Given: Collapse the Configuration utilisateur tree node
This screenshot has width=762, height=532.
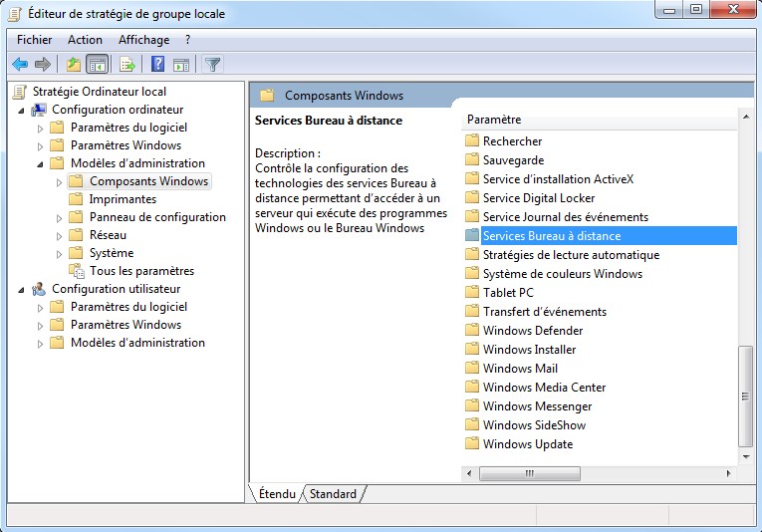Looking at the screenshot, I should 21,289.
